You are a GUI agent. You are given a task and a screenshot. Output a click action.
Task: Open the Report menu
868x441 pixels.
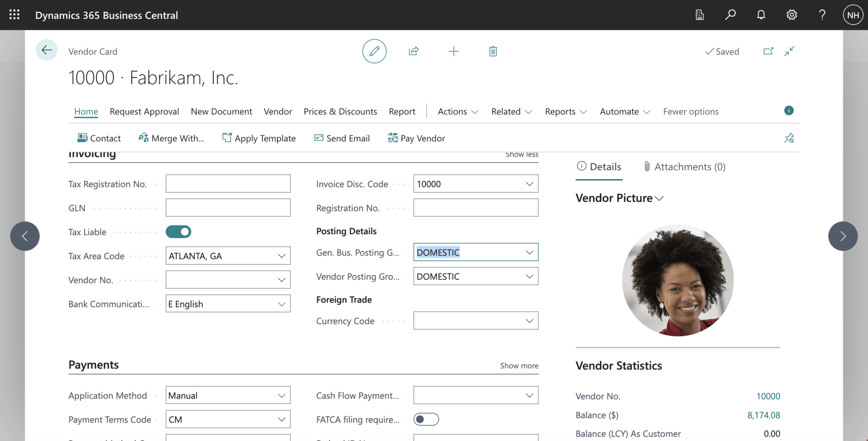402,112
